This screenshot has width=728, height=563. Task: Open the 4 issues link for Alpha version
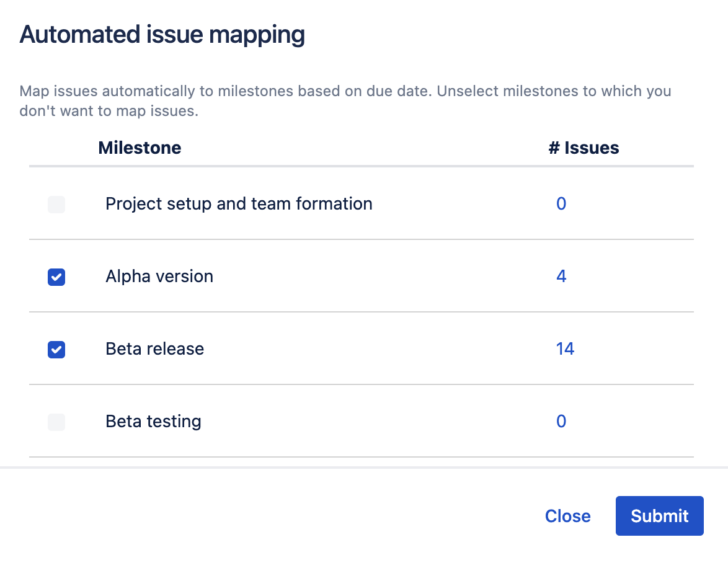click(x=561, y=277)
